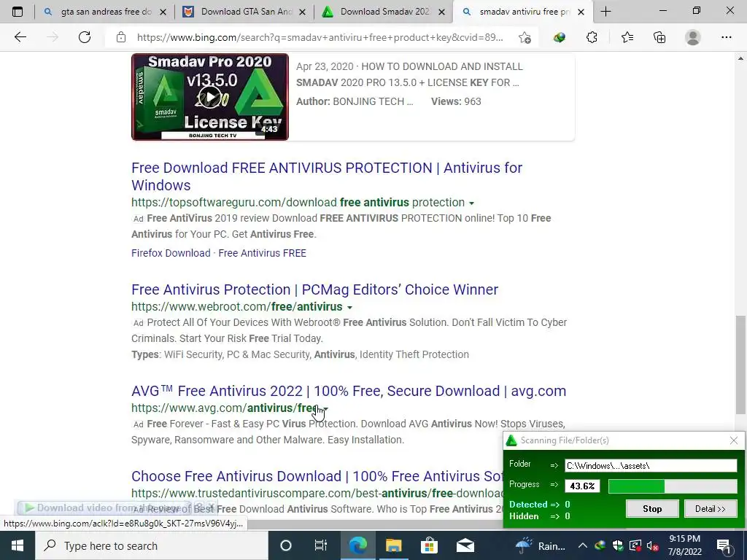Viewport: 747px width, 560px height.
Task: Show hidden system tray icons
Action: 582,545
